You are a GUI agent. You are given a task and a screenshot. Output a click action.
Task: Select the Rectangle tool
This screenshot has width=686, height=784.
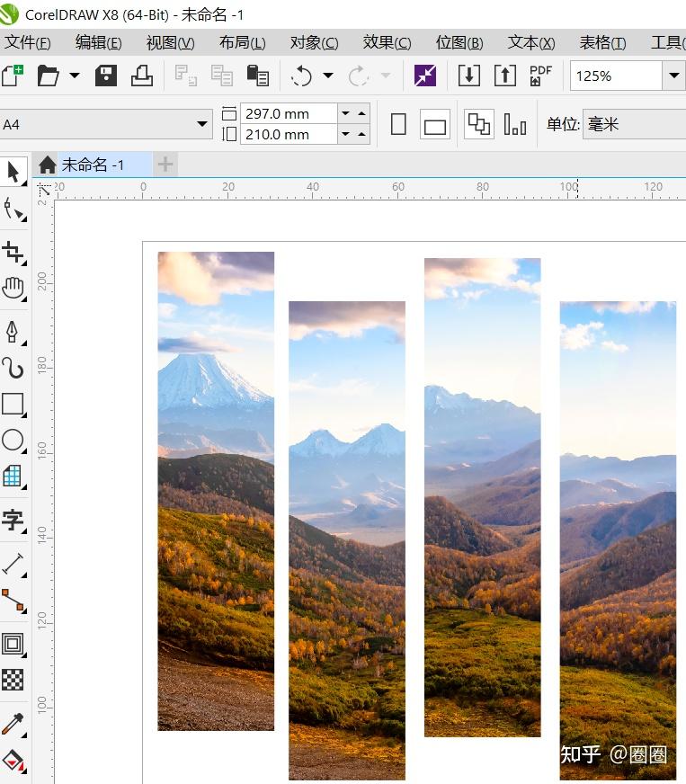[x=13, y=404]
